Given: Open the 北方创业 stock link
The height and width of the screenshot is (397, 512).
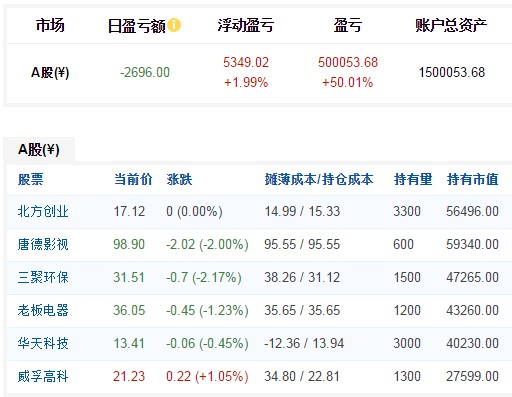Looking at the screenshot, I should (43, 211).
